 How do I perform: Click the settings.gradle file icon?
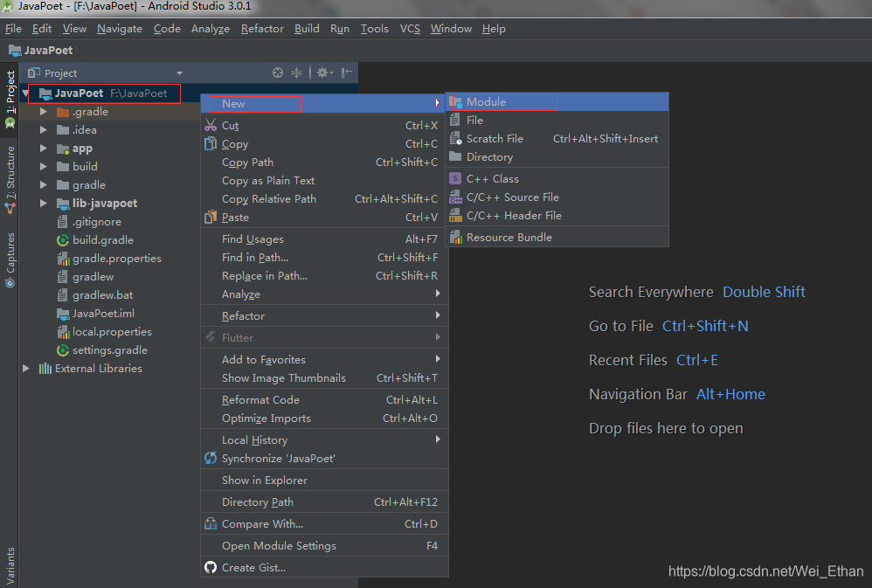pos(63,349)
